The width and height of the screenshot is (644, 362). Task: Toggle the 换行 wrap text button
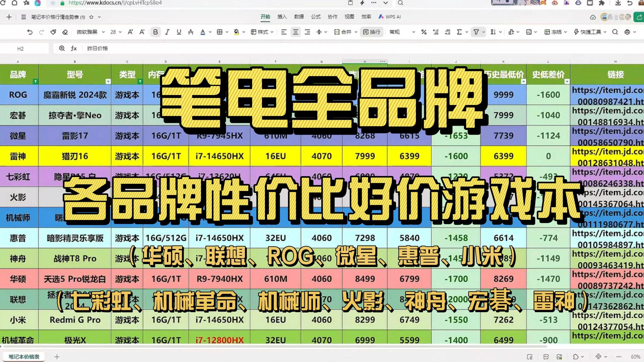point(372,32)
